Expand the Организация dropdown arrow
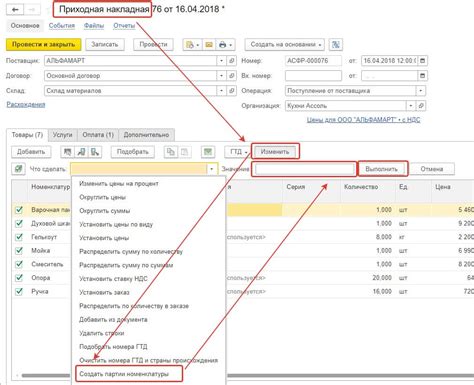This screenshot has height=385, width=474. (411, 106)
